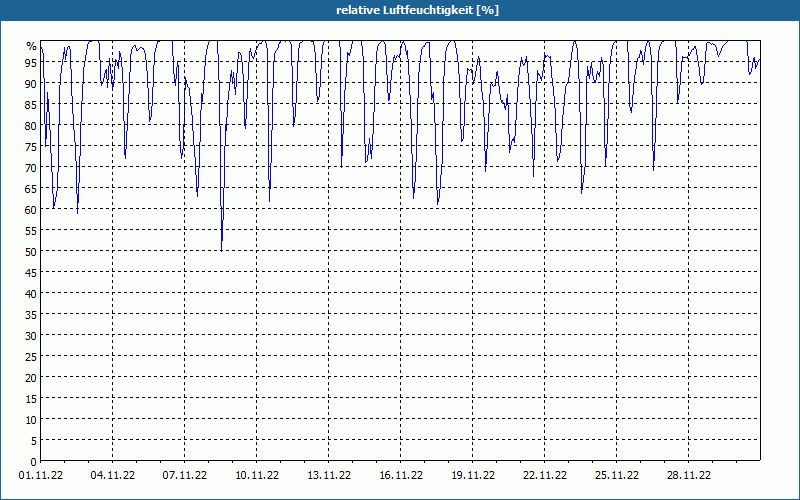Viewport: 800px width, 500px height.
Task: Click the y-axis value 90
Action: click(x=31, y=84)
